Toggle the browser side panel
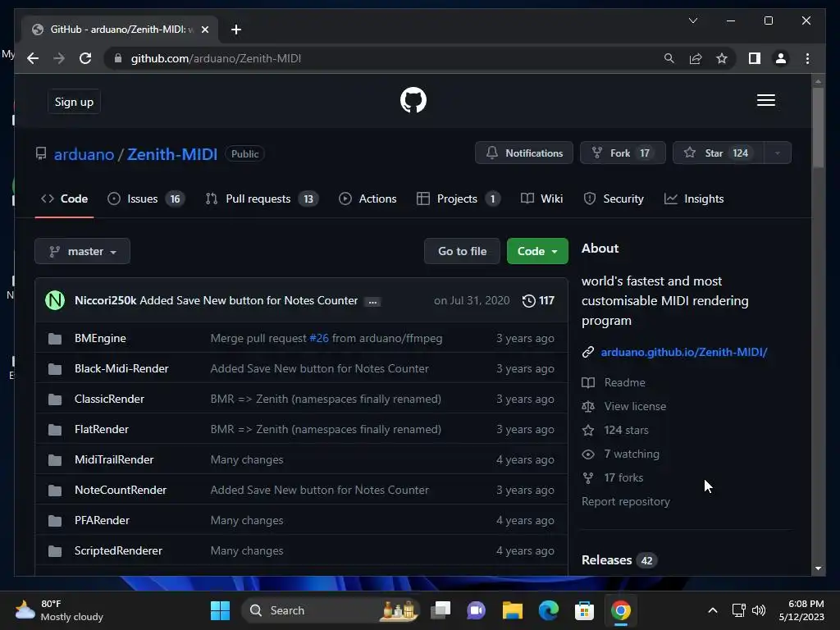This screenshot has height=630, width=840. pos(755,58)
